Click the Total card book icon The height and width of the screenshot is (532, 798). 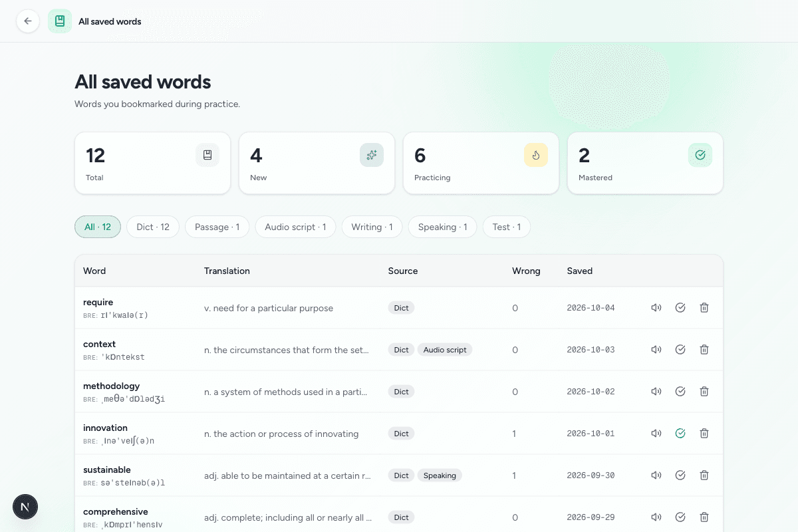207,155
